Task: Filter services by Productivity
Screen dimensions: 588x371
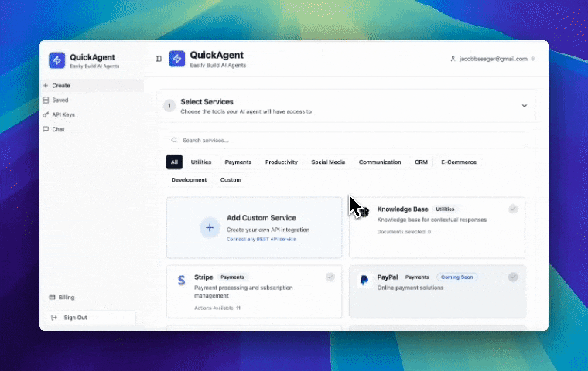Action: pos(282,162)
